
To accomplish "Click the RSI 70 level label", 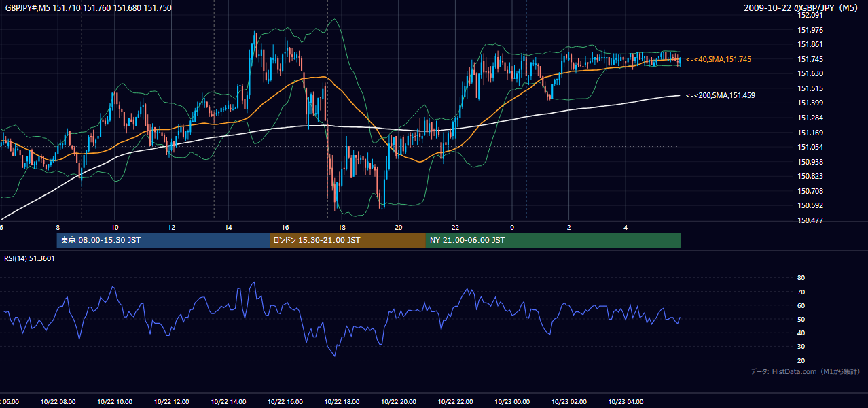I will [x=801, y=292].
